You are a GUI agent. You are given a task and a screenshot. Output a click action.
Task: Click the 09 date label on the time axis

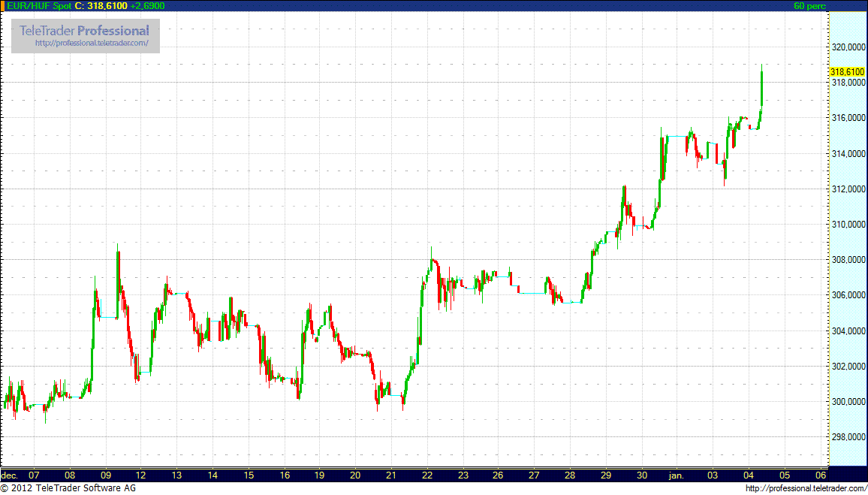[106, 475]
